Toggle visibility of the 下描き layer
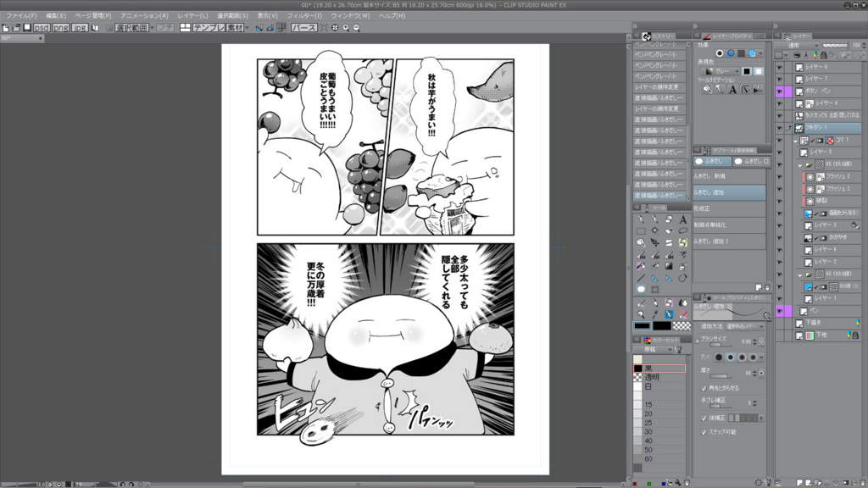The width and height of the screenshot is (868, 488). click(780, 323)
